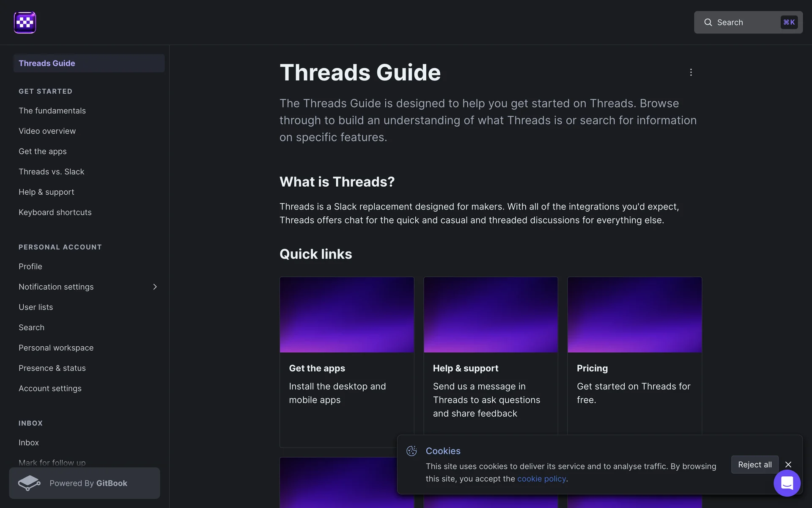The image size is (812, 508).
Task: Open the chat support bubble
Action: tap(787, 483)
